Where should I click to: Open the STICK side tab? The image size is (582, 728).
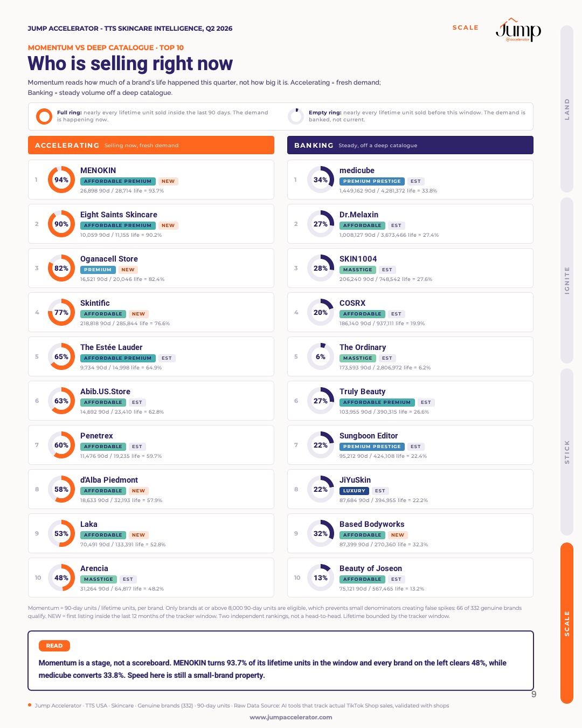[x=567, y=452]
